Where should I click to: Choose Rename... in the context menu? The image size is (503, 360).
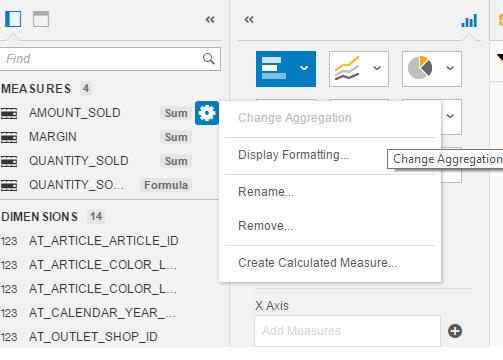click(x=266, y=192)
